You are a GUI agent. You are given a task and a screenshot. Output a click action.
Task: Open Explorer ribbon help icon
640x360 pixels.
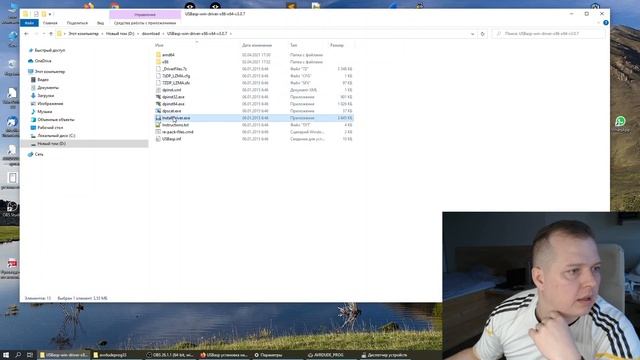click(x=606, y=23)
